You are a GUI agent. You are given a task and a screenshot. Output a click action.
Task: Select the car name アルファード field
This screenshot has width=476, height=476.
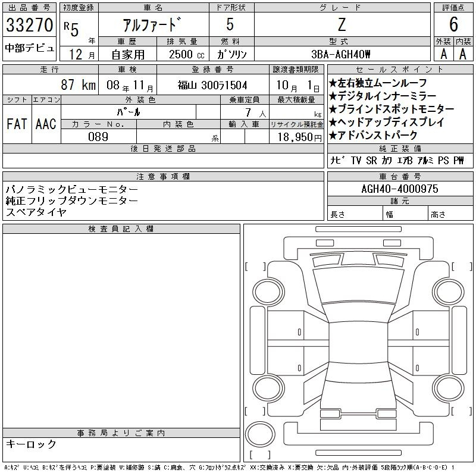tap(152, 25)
